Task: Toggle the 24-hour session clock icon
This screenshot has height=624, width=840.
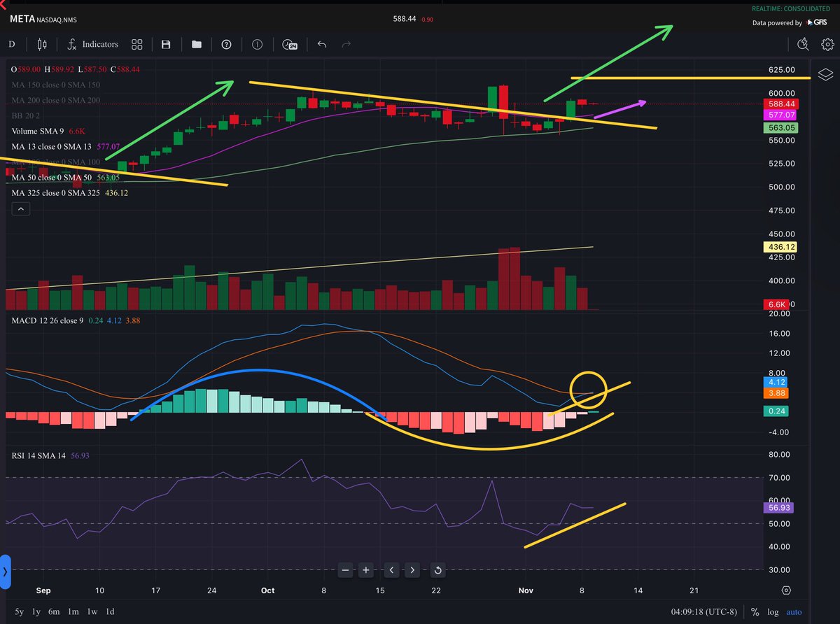Action: coord(289,44)
